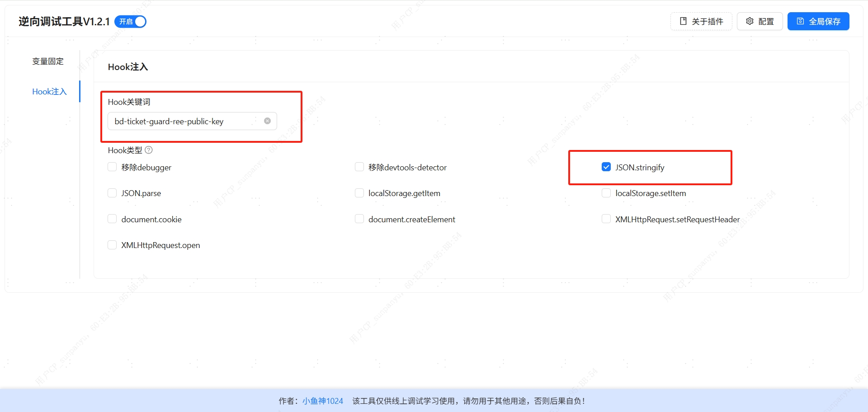Check the JSON.parse option
The width and height of the screenshot is (868, 412).
(x=112, y=192)
